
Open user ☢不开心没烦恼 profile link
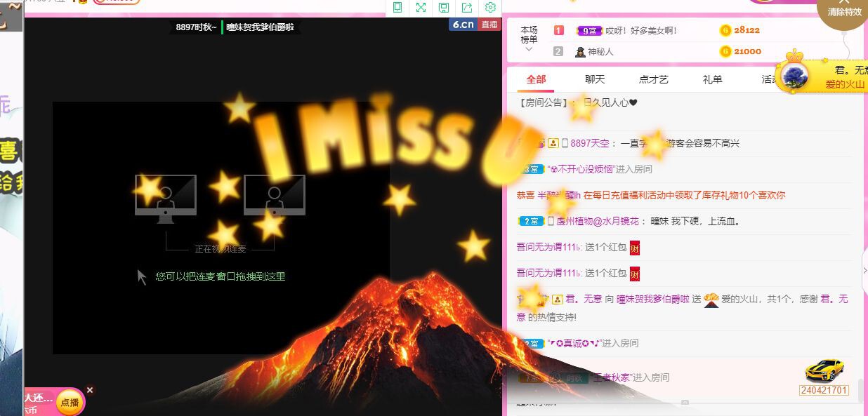[x=581, y=169]
